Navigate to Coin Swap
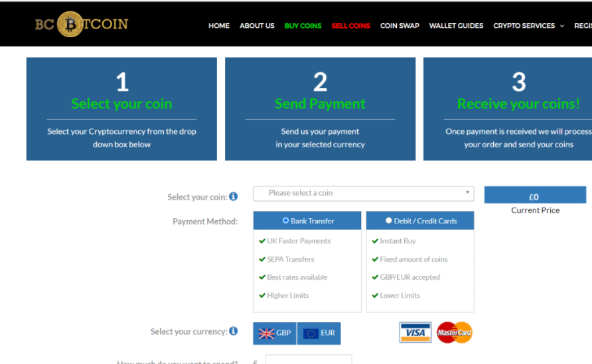The image size is (592, 364). (400, 26)
